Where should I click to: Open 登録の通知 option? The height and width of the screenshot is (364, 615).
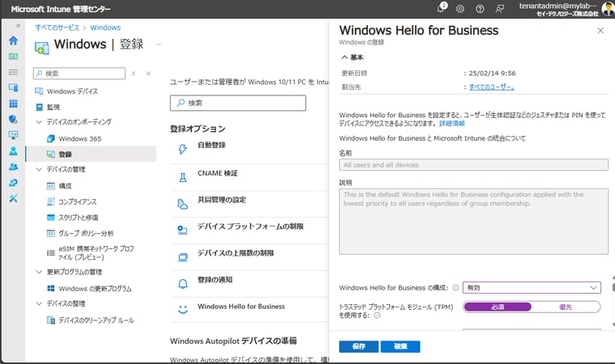(x=215, y=280)
